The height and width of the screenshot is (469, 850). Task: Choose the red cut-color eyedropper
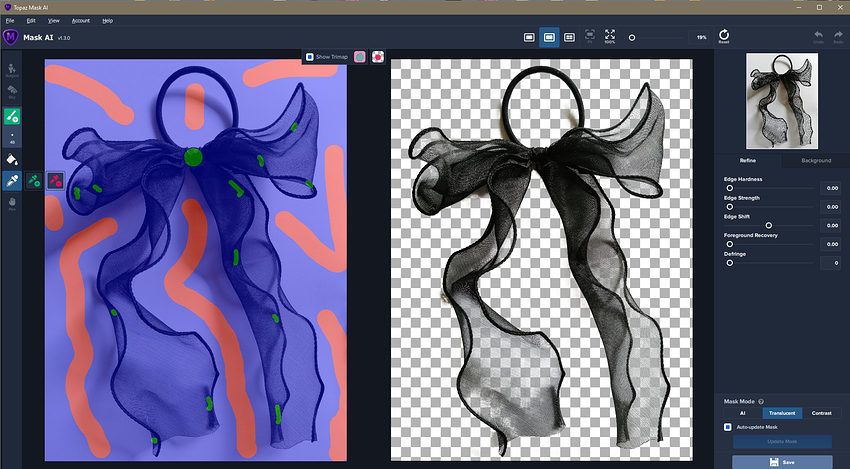pyautogui.click(x=56, y=181)
